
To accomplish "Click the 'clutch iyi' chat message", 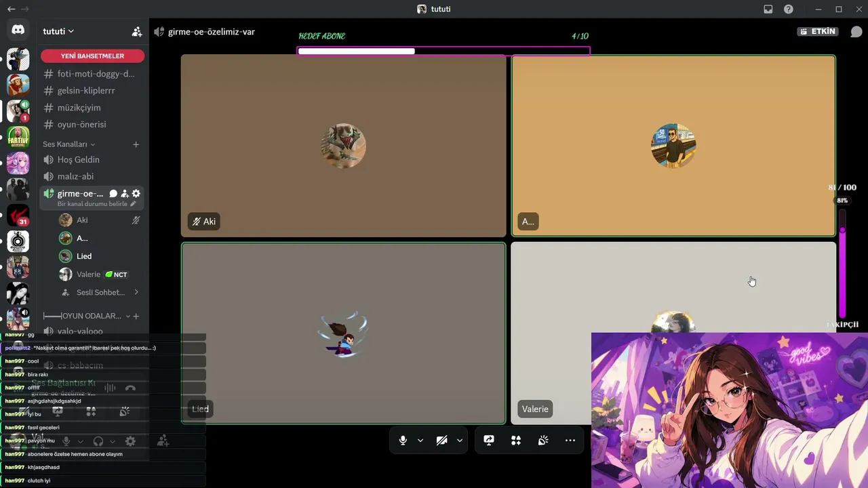I will tap(103, 481).
